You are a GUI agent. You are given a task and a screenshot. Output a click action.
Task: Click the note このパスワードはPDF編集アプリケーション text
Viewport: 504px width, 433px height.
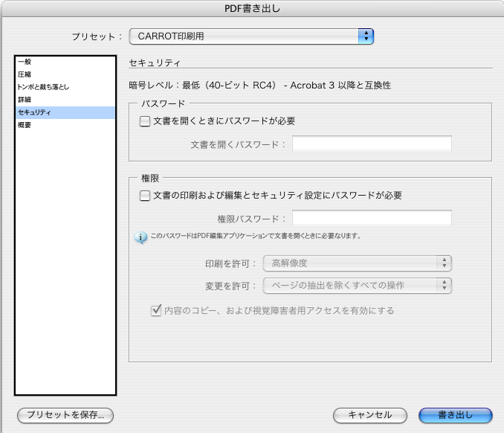click(x=256, y=236)
